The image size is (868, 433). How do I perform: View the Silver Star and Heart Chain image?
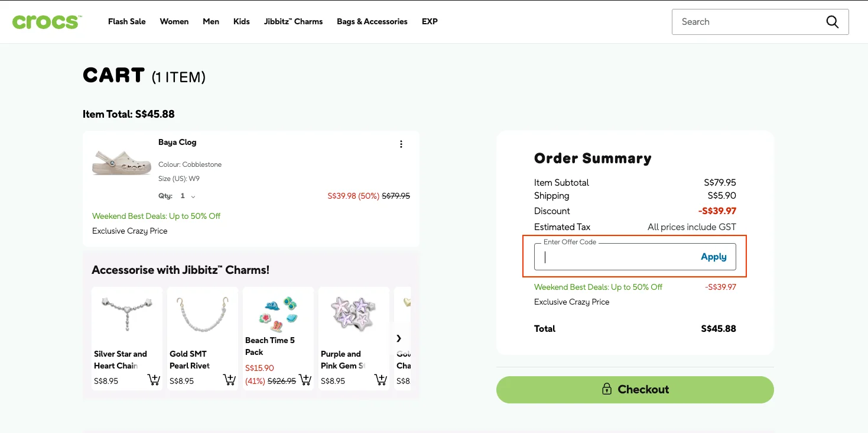pyautogui.click(x=127, y=314)
